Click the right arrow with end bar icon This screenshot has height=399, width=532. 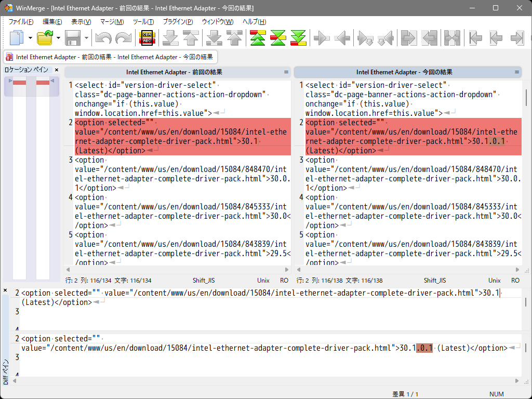(x=517, y=37)
